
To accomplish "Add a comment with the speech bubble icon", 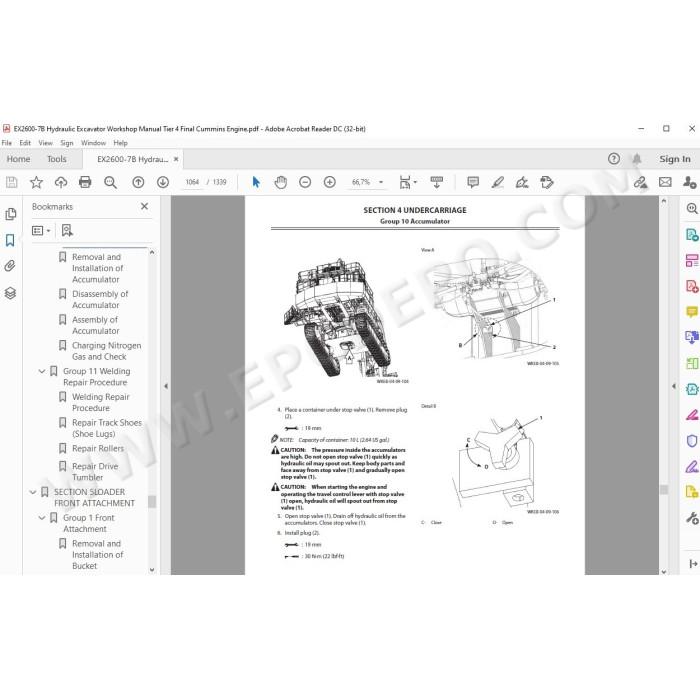I will pos(473,182).
